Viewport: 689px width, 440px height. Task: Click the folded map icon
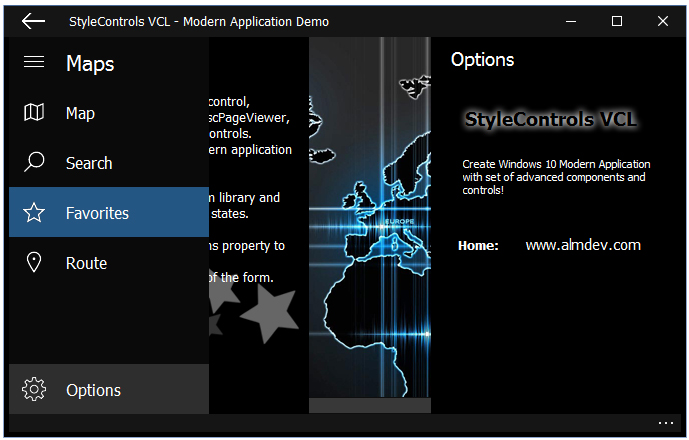34,113
